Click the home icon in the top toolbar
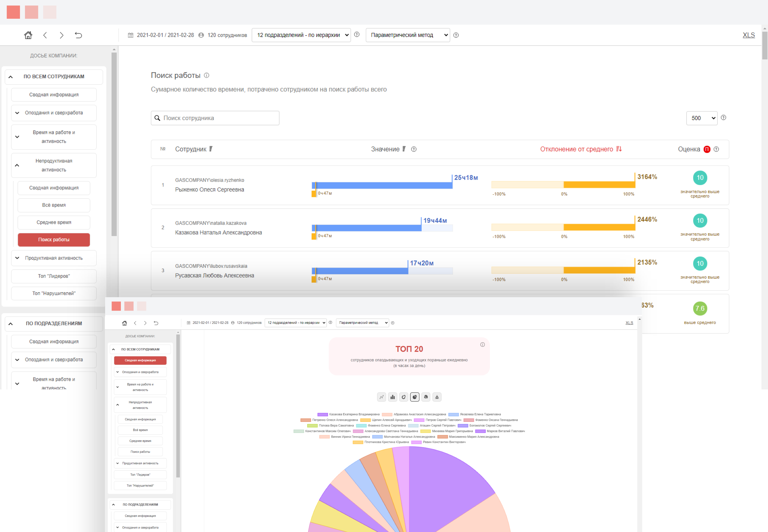The width and height of the screenshot is (768, 532). 28,35
